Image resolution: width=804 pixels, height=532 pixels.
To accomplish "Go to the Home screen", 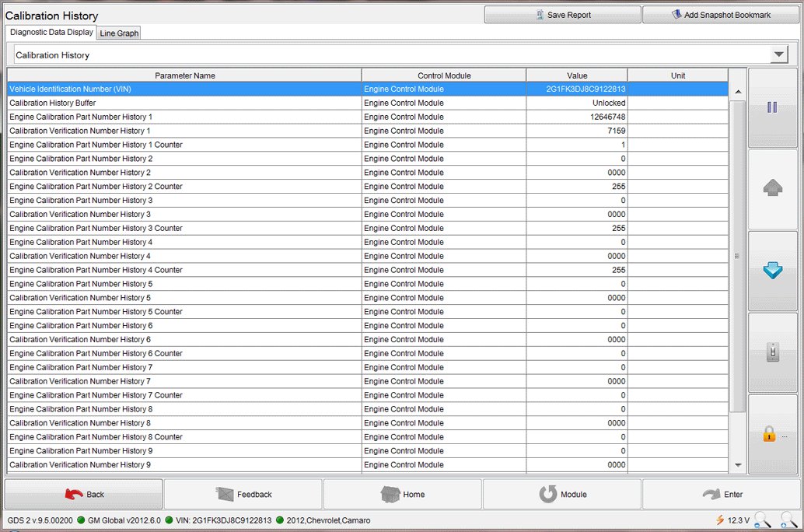I will (403, 494).
